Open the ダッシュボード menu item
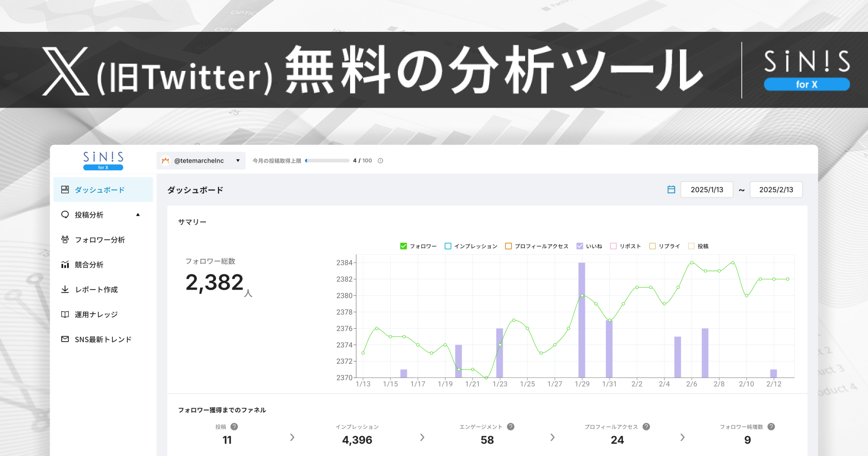This screenshot has height=456, width=868. click(103, 190)
